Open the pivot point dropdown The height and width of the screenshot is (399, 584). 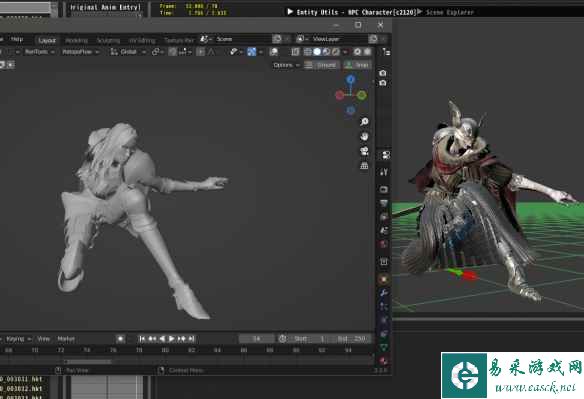pos(157,52)
